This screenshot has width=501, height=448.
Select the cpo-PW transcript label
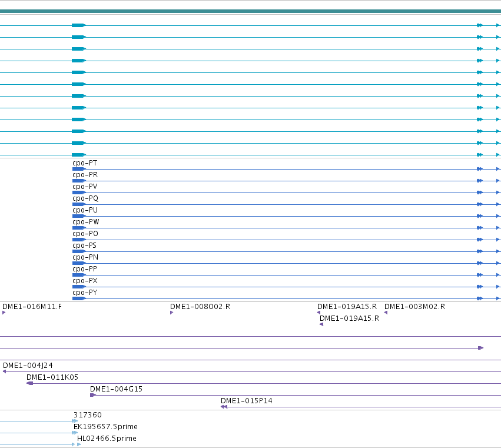pyautogui.click(x=85, y=222)
